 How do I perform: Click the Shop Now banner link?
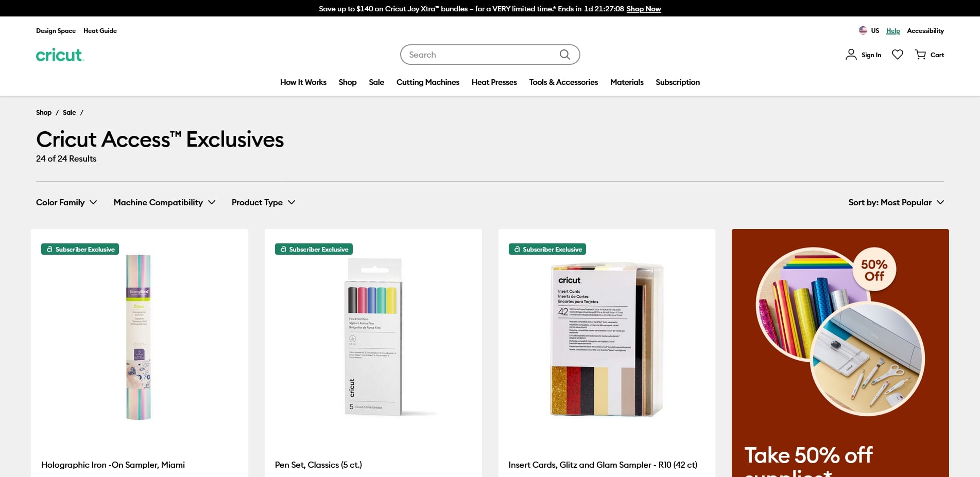[x=644, y=9]
